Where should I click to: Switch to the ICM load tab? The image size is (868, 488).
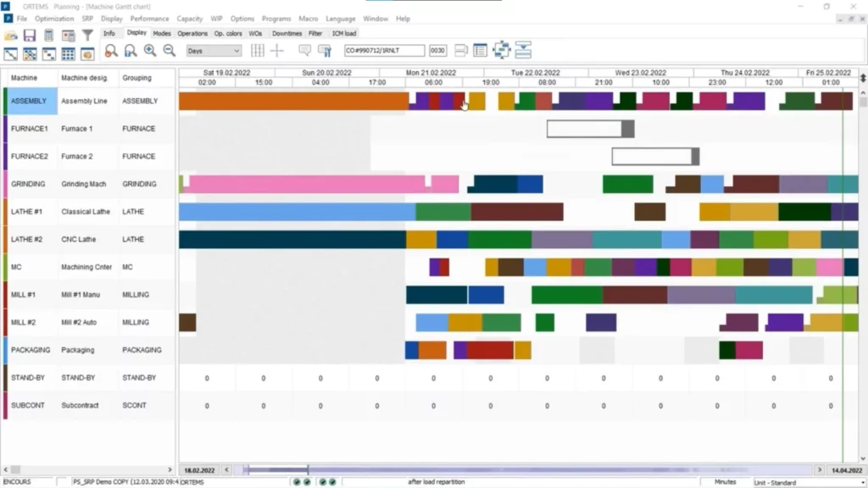pos(343,33)
